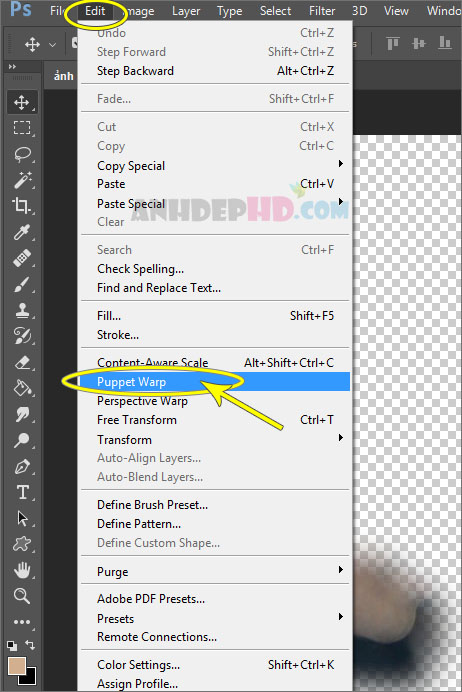Select the Eraser tool
This screenshot has height=692, width=462.
(x=22, y=363)
